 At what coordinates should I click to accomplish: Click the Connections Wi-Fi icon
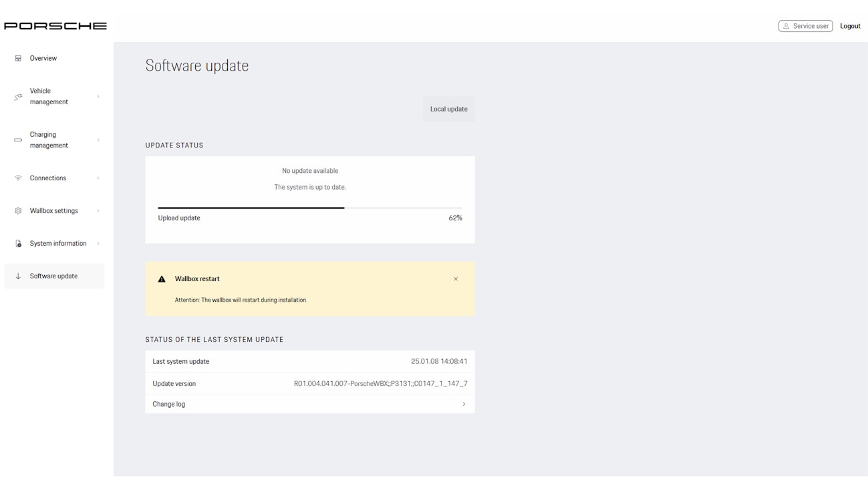pos(17,178)
